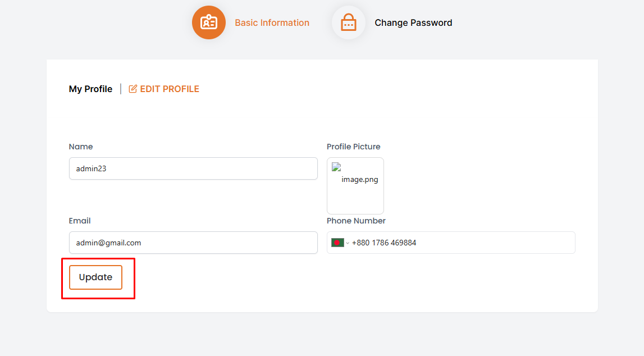Click the Email field label
The width and height of the screenshot is (644, 356).
[80, 221]
